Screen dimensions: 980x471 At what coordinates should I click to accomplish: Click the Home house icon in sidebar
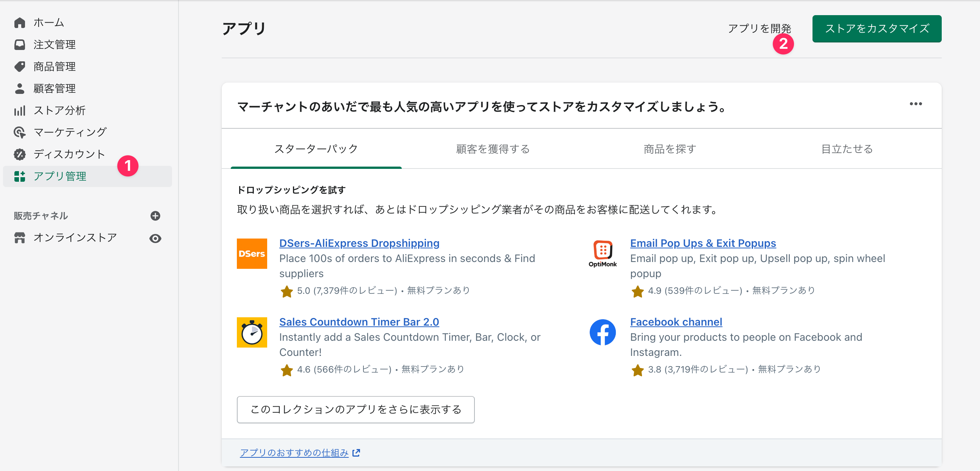pos(19,23)
